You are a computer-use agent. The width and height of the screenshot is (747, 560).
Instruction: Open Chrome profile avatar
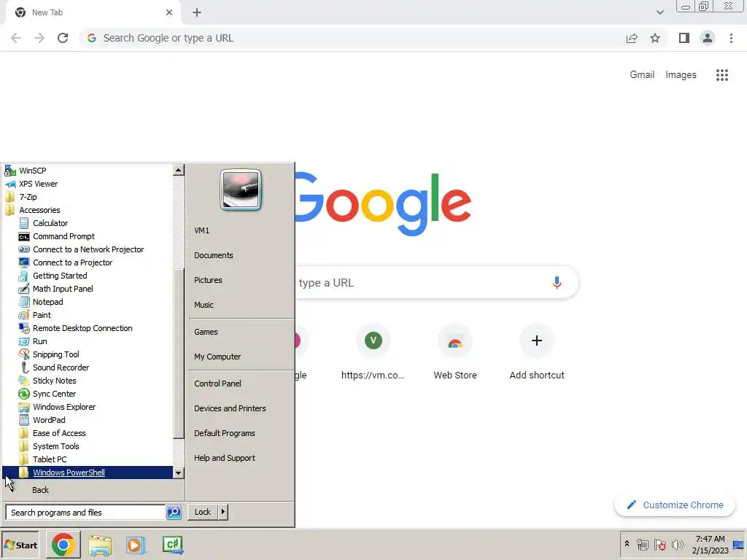tap(708, 38)
